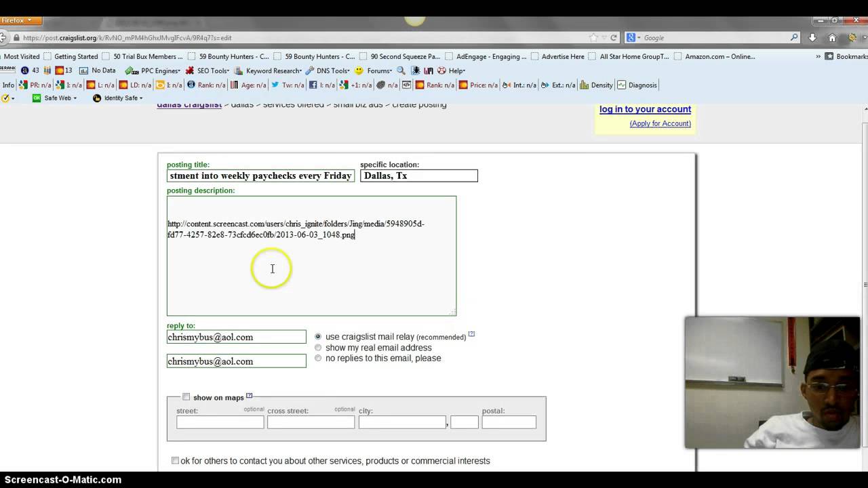Screen dimensions: 868x488
Task: Click the Price: n/a indicator
Action: pyautogui.click(x=478, y=85)
